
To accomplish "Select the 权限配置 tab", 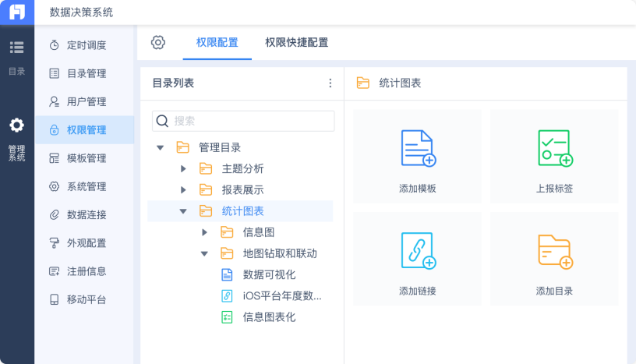I will pyautogui.click(x=217, y=43).
